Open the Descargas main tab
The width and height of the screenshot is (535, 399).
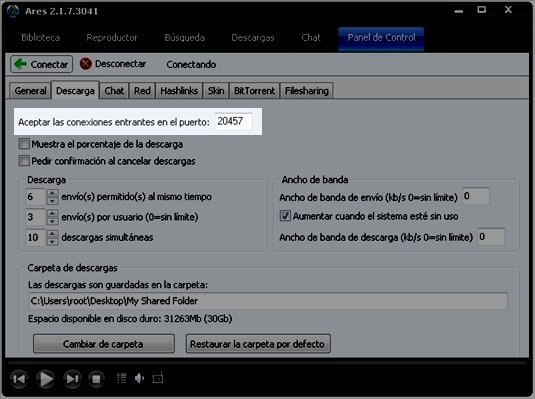[253, 37]
